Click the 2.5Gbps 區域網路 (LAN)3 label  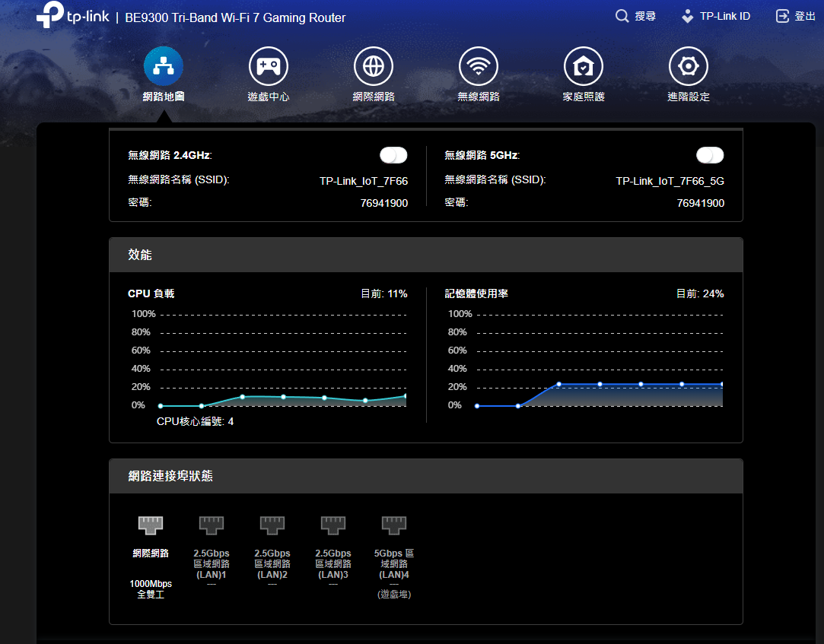tap(333, 564)
